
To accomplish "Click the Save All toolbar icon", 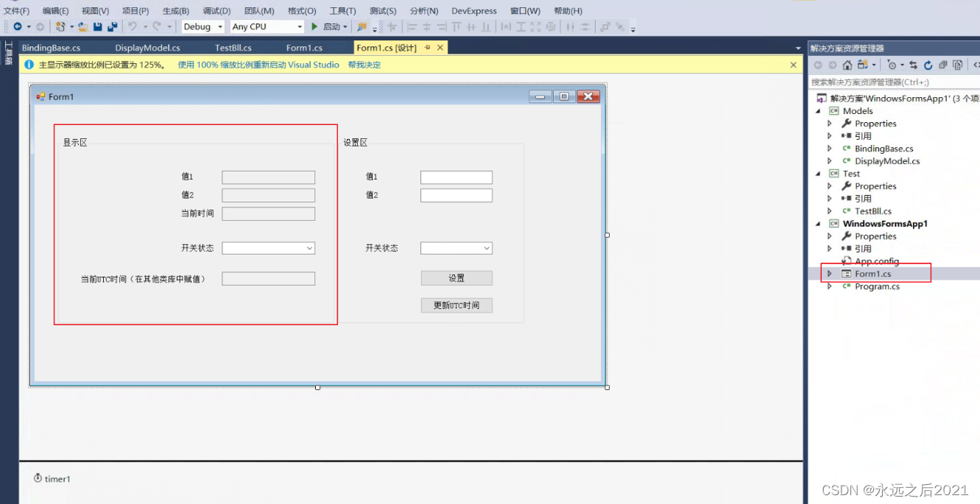I will (112, 26).
